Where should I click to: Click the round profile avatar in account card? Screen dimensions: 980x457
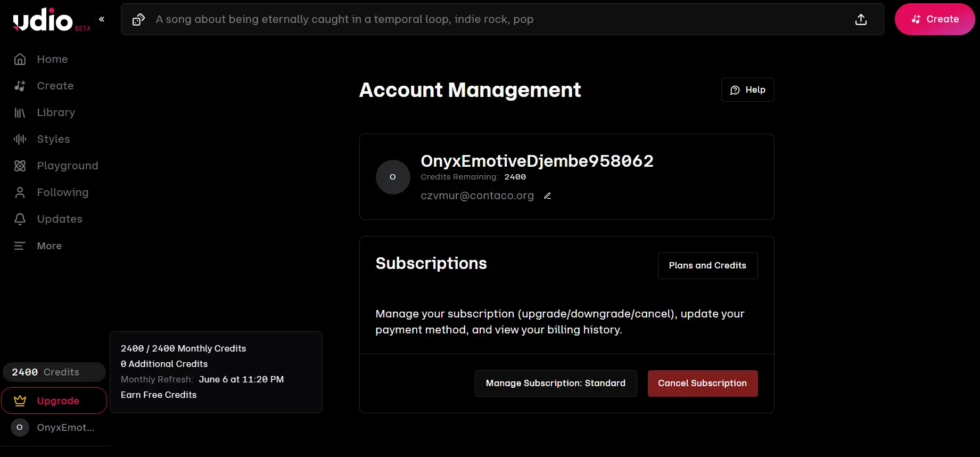(x=393, y=177)
